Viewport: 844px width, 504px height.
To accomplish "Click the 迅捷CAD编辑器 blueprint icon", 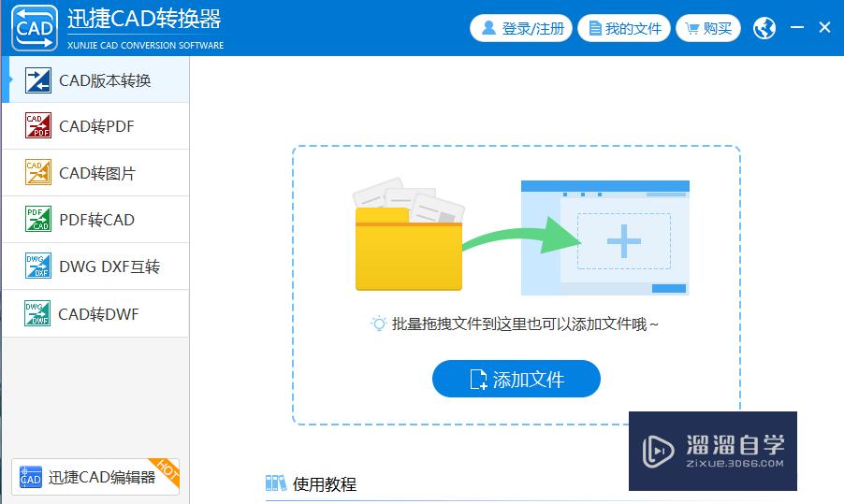I will point(31,477).
